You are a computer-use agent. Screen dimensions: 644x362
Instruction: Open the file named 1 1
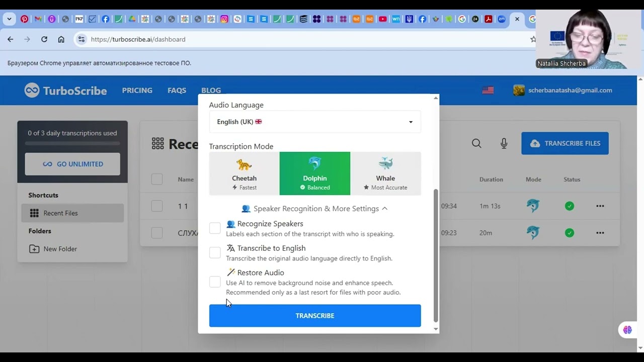pyautogui.click(x=183, y=206)
